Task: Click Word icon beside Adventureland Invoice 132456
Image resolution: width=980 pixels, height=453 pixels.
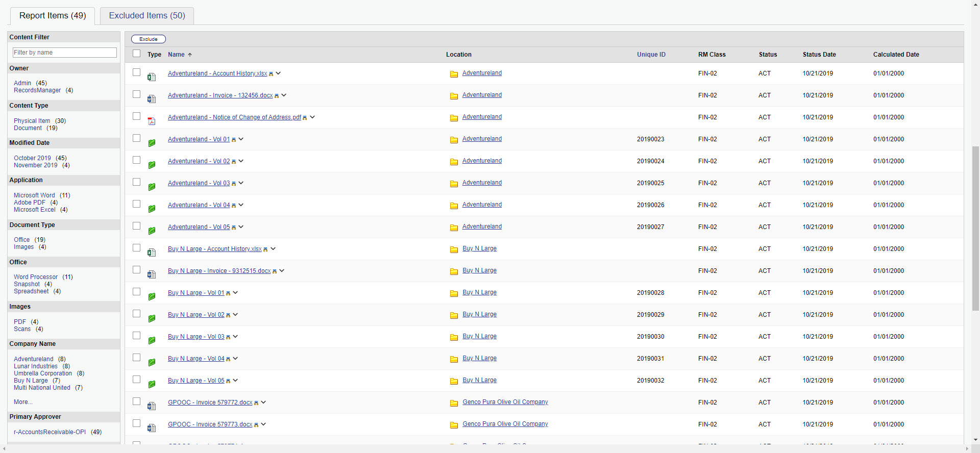Action: (x=152, y=99)
